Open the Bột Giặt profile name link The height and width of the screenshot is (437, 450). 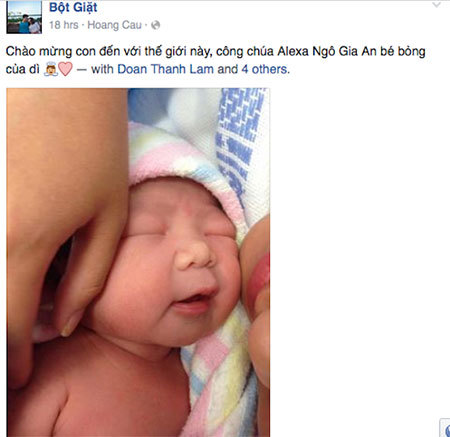tap(73, 7)
